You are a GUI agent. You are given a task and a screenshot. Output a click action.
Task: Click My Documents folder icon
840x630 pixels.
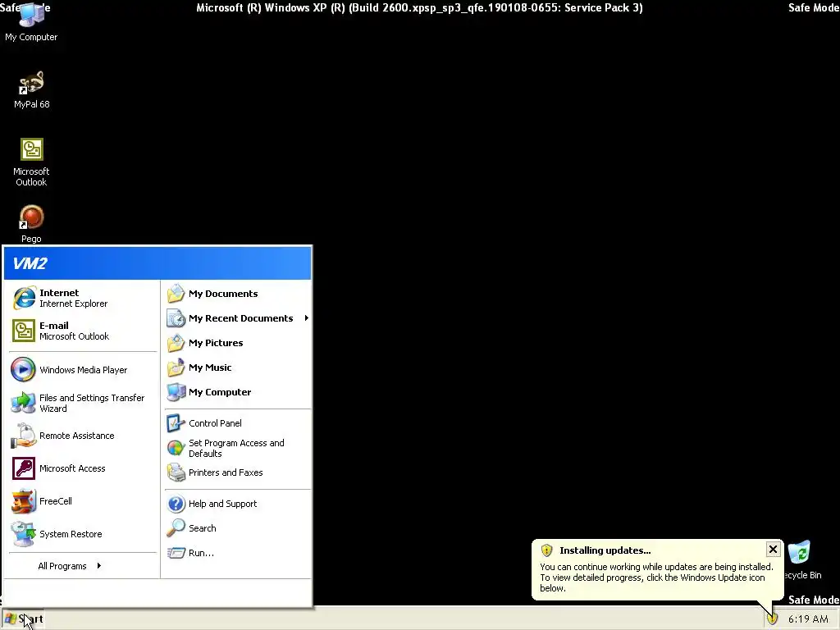[176, 294]
